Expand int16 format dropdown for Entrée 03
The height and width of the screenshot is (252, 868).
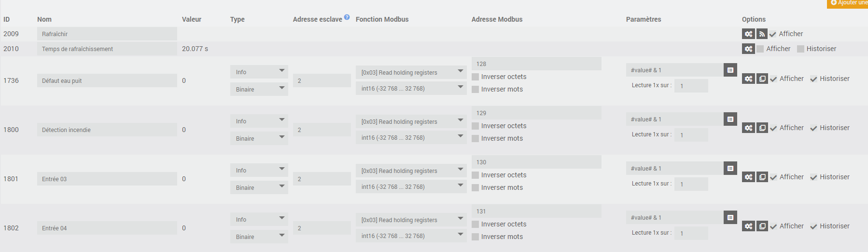point(411,186)
